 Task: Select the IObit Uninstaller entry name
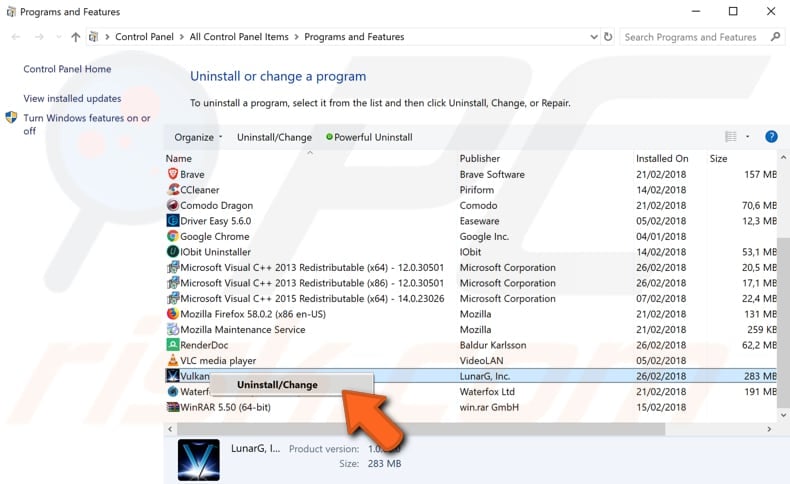click(x=215, y=252)
